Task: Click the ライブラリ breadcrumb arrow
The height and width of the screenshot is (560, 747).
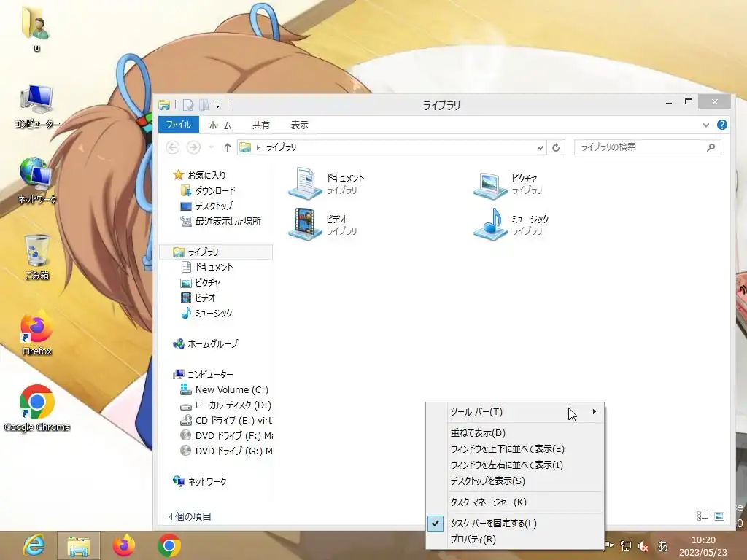Action: pos(258,147)
